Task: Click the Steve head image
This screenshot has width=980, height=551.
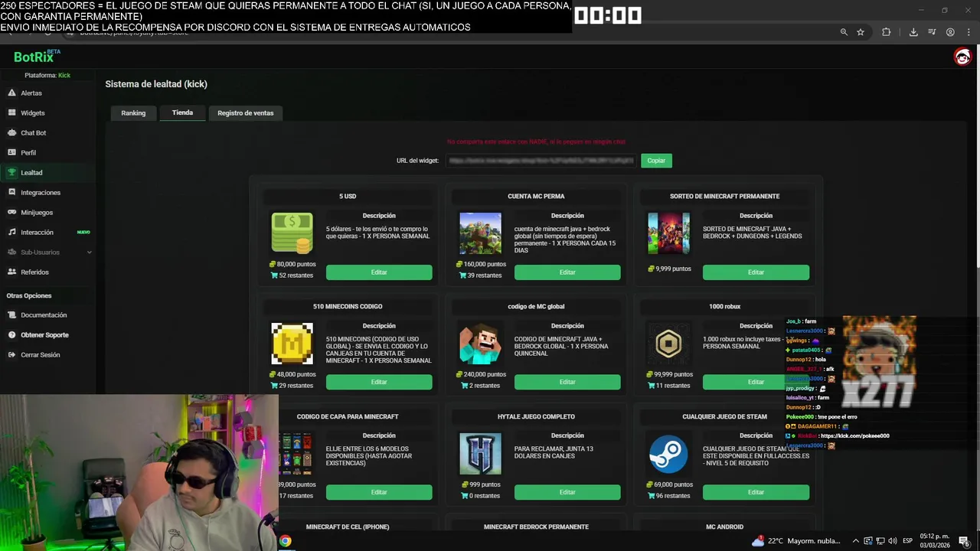Action: click(480, 344)
